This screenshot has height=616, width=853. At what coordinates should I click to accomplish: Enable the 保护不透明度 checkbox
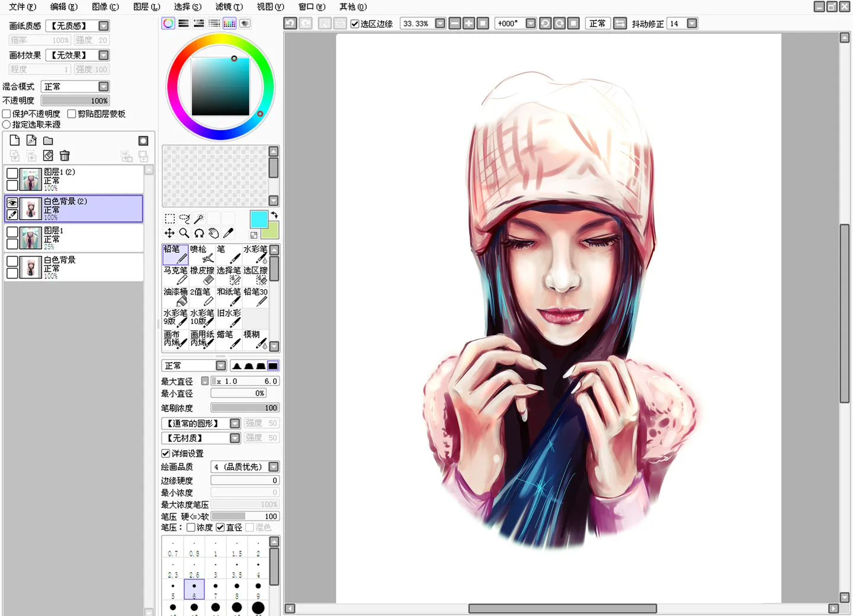click(7, 114)
